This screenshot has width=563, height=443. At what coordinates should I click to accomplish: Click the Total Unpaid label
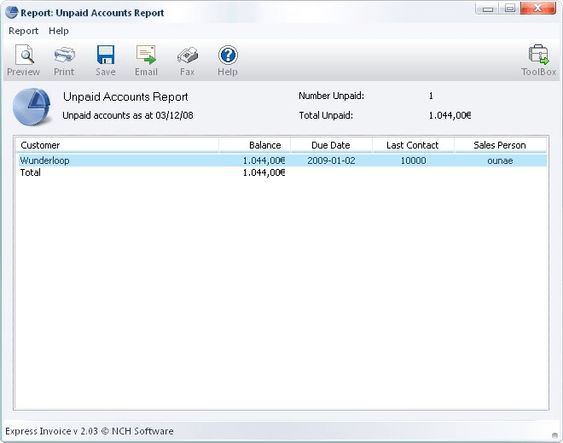click(326, 115)
